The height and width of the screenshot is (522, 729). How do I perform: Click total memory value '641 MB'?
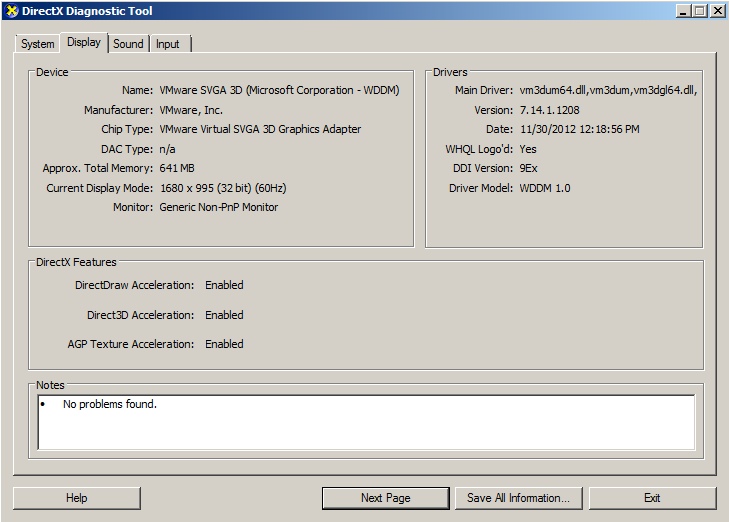click(x=177, y=168)
